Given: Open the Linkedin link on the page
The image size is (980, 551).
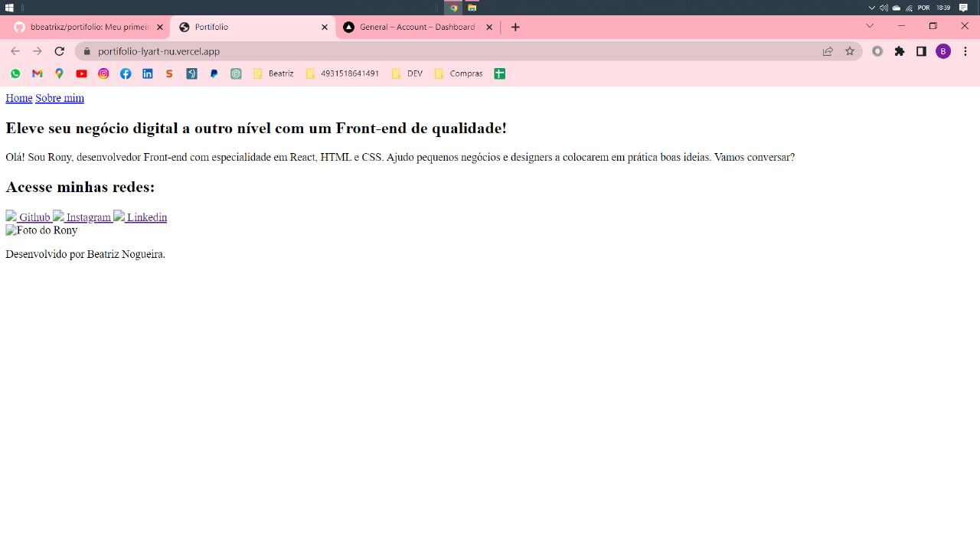Looking at the screenshot, I should point(140,217).
